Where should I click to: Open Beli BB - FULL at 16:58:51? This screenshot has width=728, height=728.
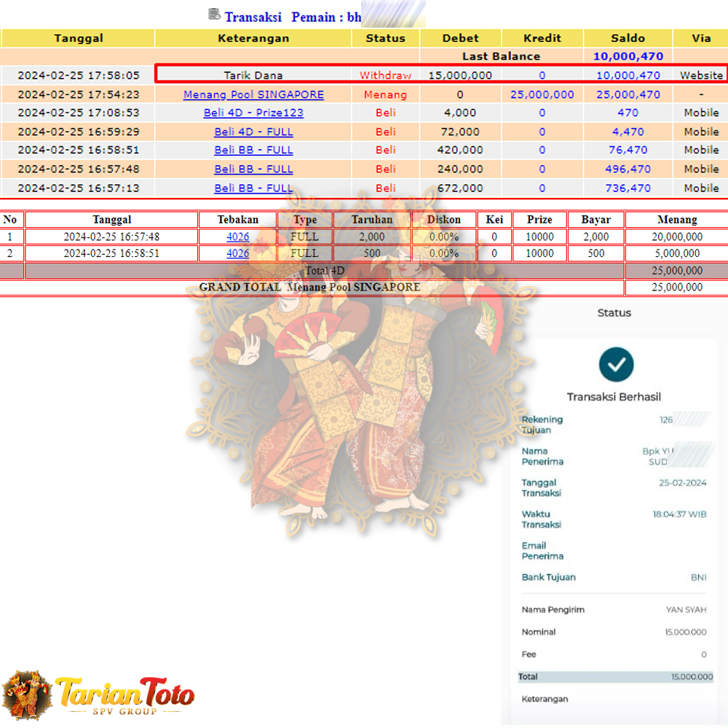[253, 150]
